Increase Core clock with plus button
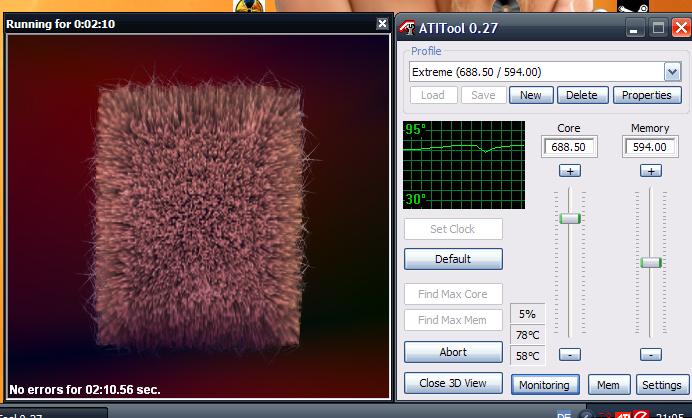This screenshot has height=418, width=692. click(x=570, y=171)
